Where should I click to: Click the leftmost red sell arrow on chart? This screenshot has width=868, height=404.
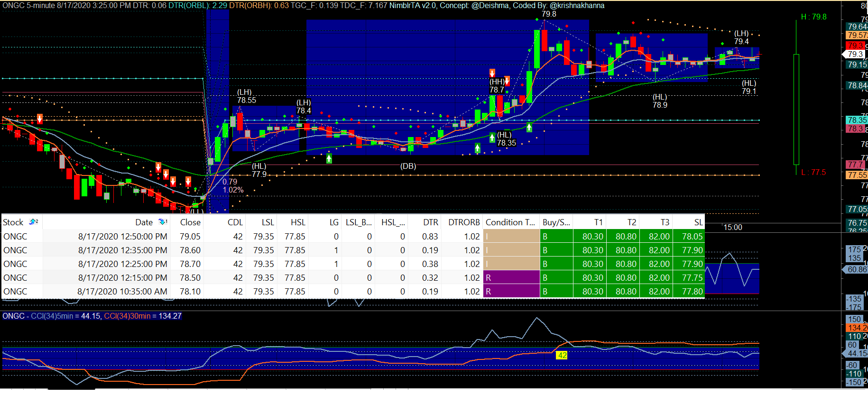(x=40, y=118)
